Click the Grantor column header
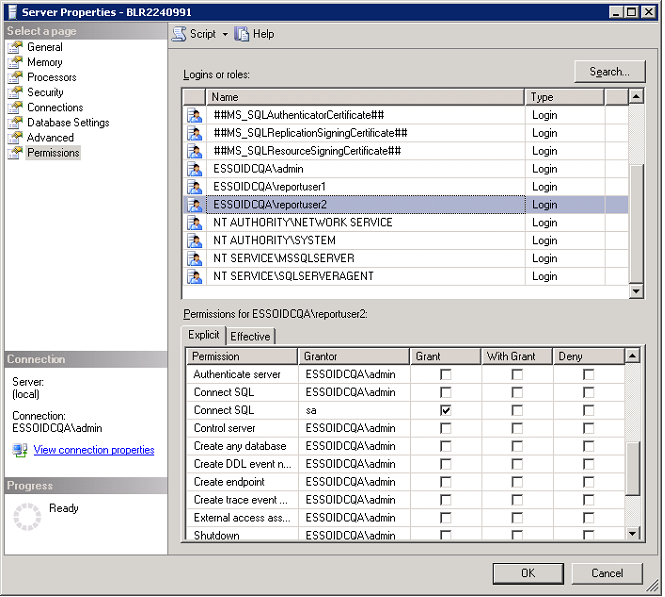 coord(354,357)
